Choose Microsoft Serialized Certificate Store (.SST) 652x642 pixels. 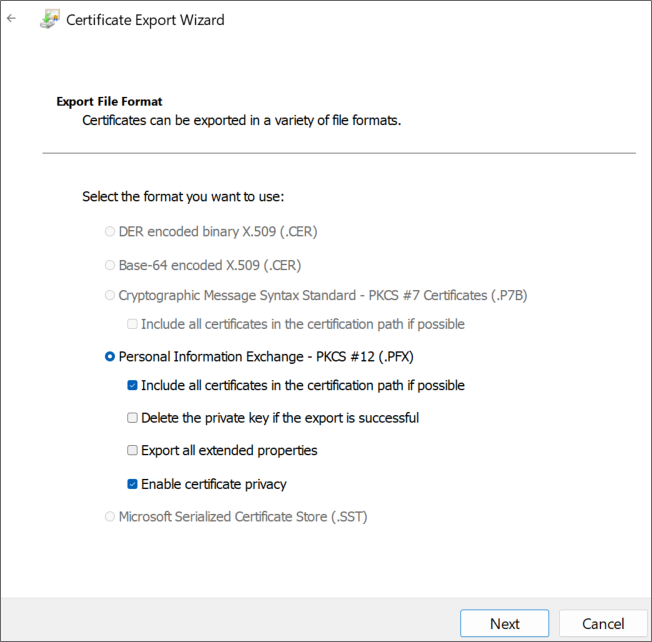click(110, 517)
